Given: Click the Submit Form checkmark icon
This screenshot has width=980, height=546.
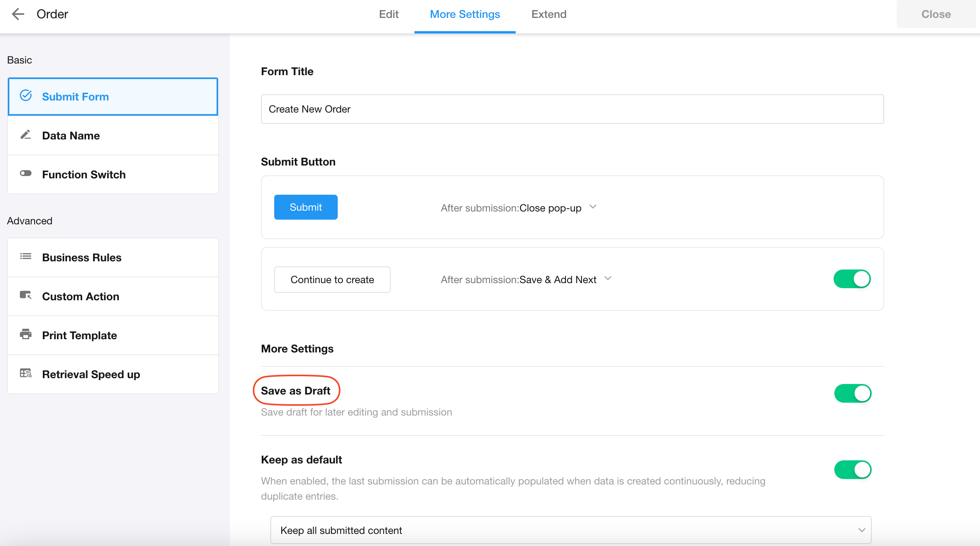Looking at the screenshot, I should pos(26,96).
